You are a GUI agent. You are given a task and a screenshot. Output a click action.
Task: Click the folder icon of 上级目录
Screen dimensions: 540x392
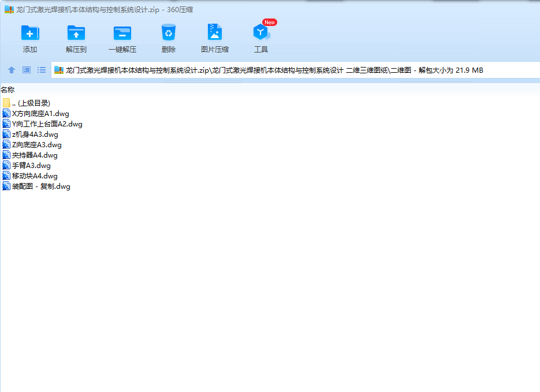click(x=6, y=103)
